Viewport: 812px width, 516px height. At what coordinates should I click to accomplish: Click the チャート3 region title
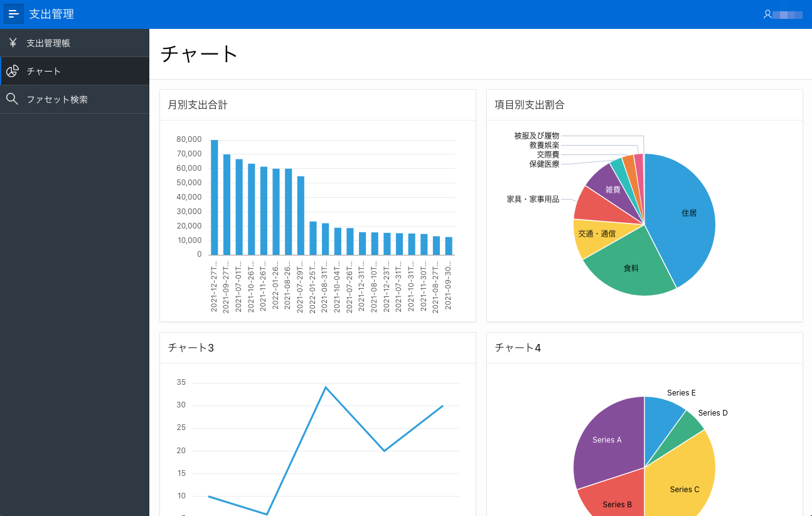pyautogui.click(x=191, y=348)
